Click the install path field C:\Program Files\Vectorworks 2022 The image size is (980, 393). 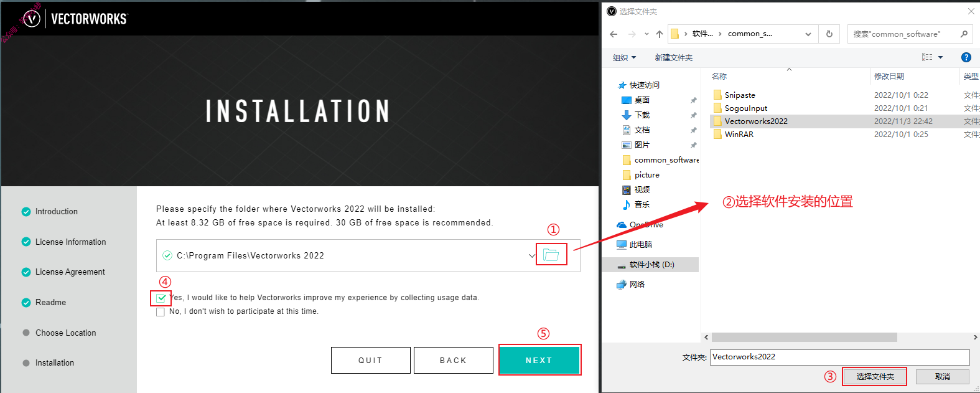tap(368, 255)
